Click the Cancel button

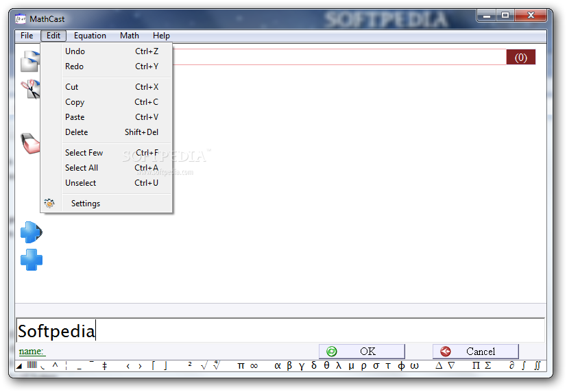476,352
